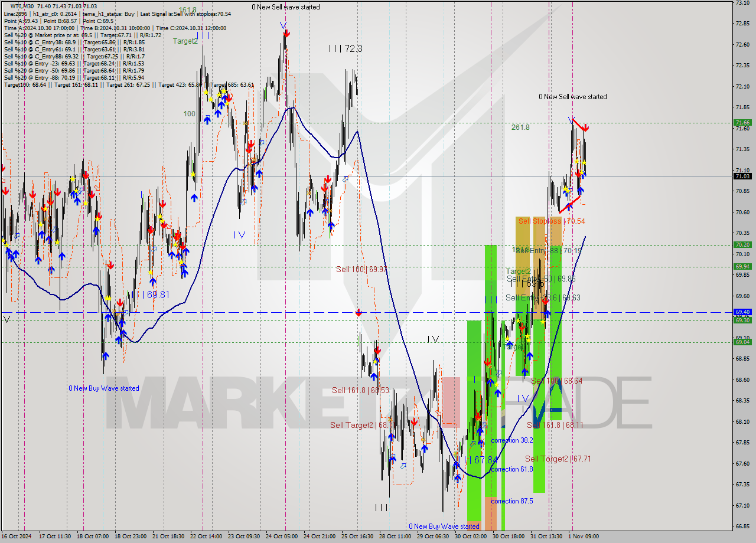The image size is (756, 543).
Task: Click the '24 Oct 05:00' time label
Action: (282, 537)
